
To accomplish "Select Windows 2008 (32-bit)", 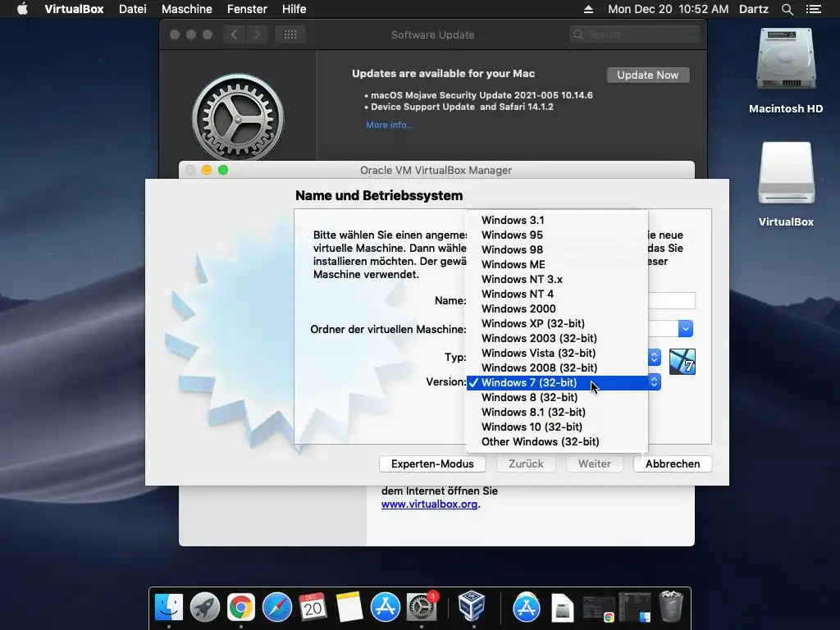I will click(x=557, y=367).
